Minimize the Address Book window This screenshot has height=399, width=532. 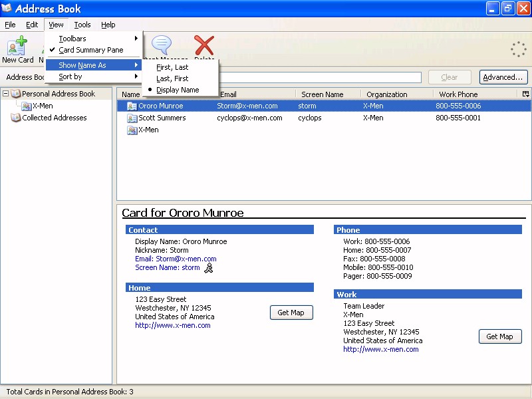492,9
